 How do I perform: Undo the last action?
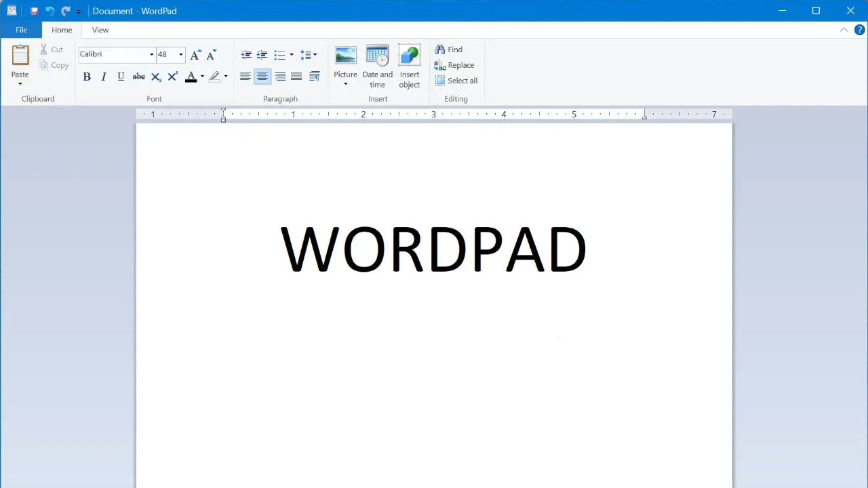(50, 11)
